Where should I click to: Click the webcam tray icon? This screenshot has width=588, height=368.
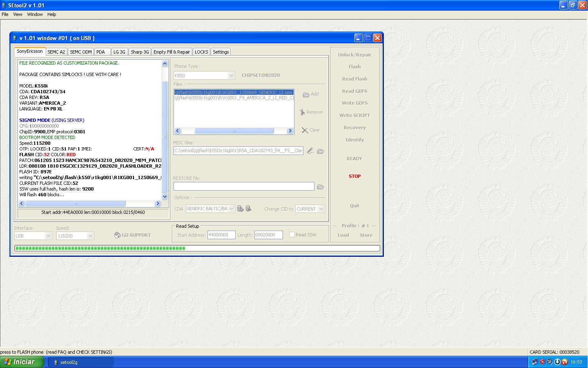pyautogui.click(x=550, y=362)
